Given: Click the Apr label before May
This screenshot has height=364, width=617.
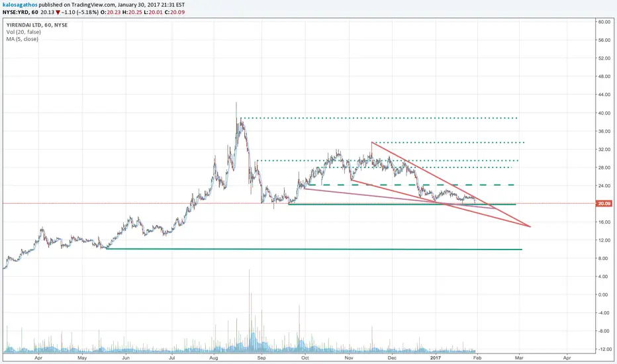Looking at the screenshot, I should 38,358.
